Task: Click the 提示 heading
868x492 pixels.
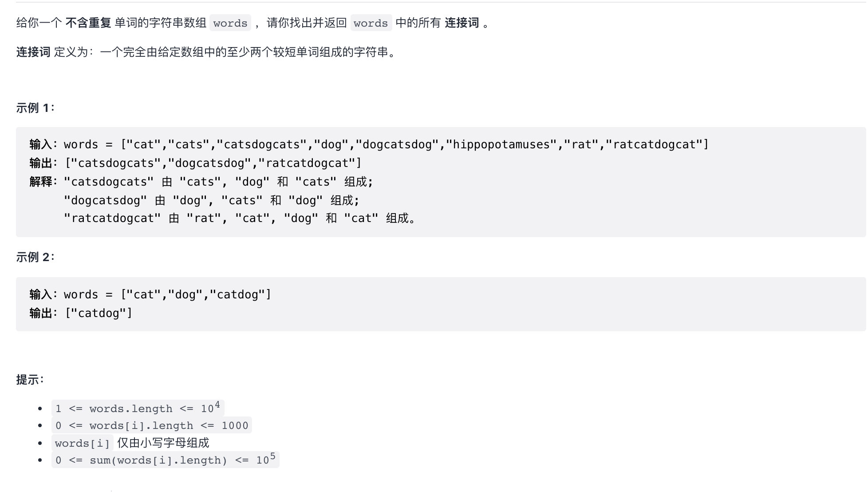Action: click(x=30, y=380)
